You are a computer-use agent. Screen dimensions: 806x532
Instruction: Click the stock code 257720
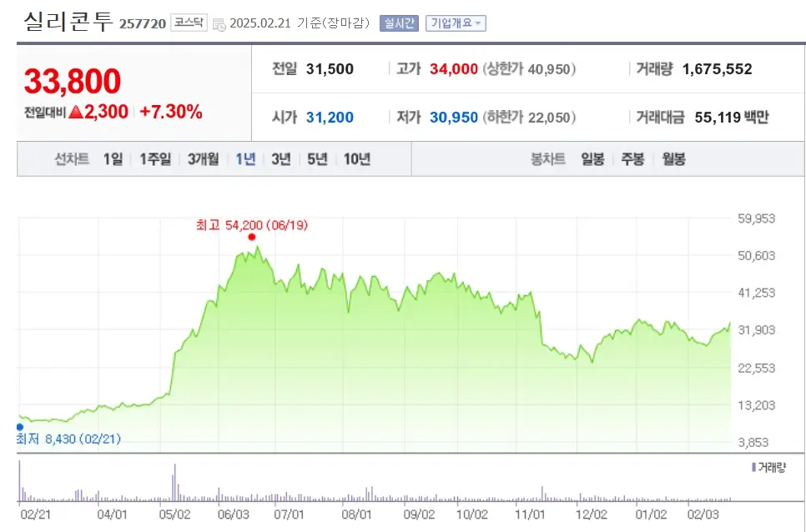point(143,24)
